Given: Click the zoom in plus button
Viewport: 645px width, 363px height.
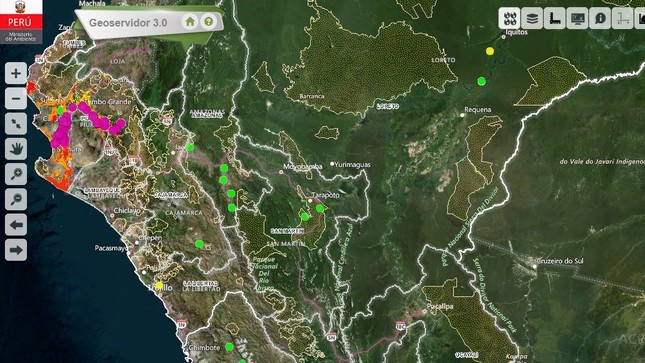Looking at the screenshot, I should pos(16,73).
